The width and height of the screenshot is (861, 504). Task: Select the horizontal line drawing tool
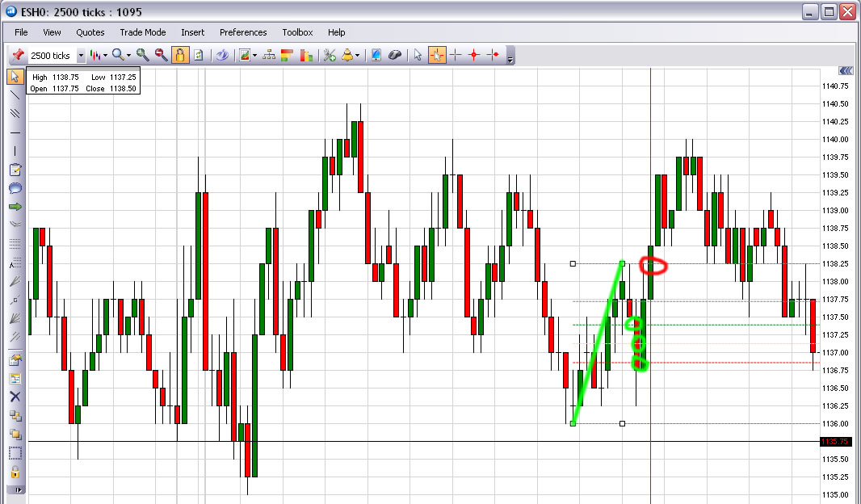point(15,132)
